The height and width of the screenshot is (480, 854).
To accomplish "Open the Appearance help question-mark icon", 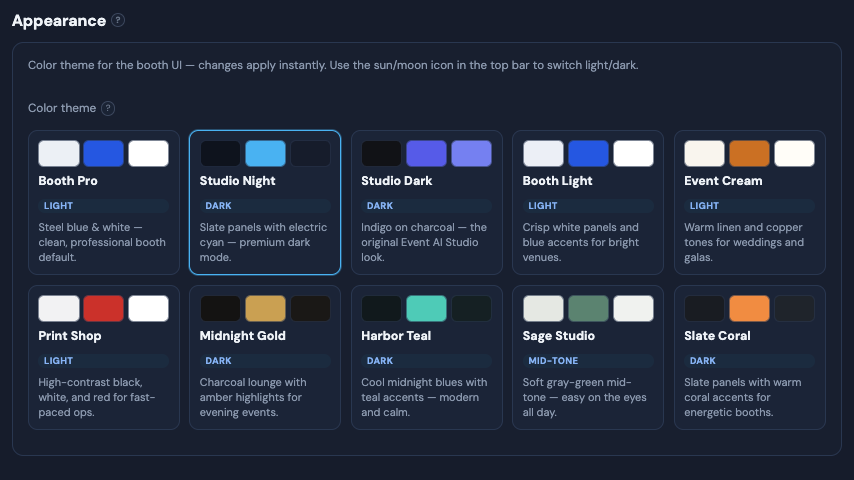I will (x=118, y=20).
